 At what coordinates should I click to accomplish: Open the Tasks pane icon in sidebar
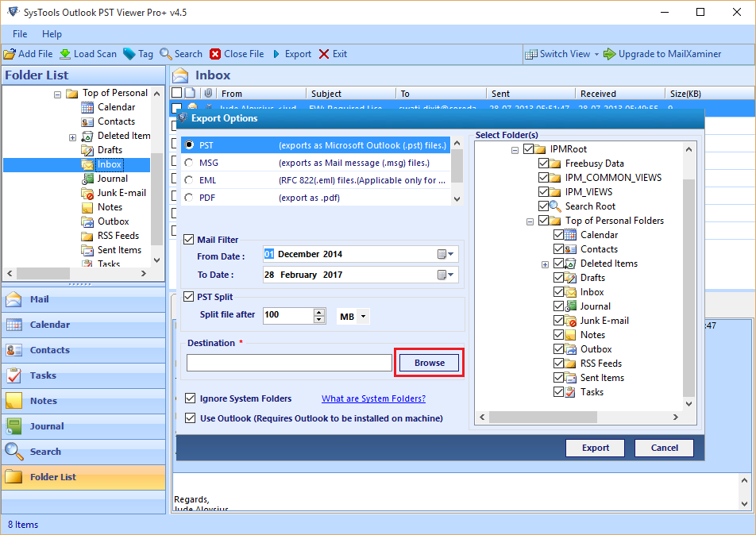(x=14, y=375)
